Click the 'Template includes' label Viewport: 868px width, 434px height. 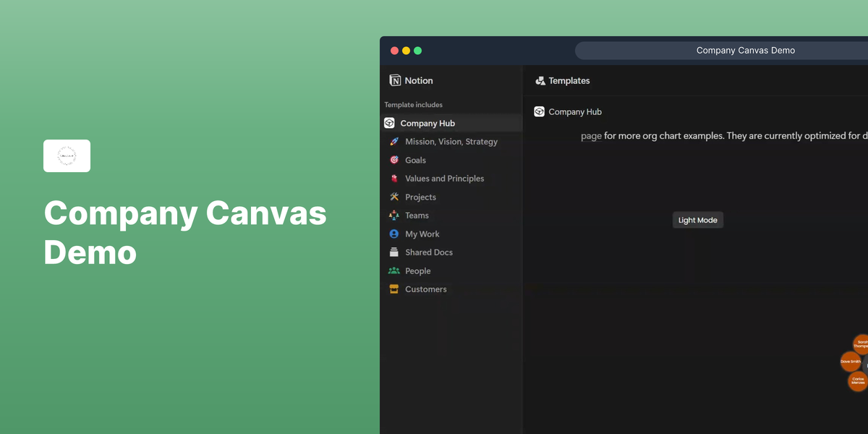[x=414, y=105]
